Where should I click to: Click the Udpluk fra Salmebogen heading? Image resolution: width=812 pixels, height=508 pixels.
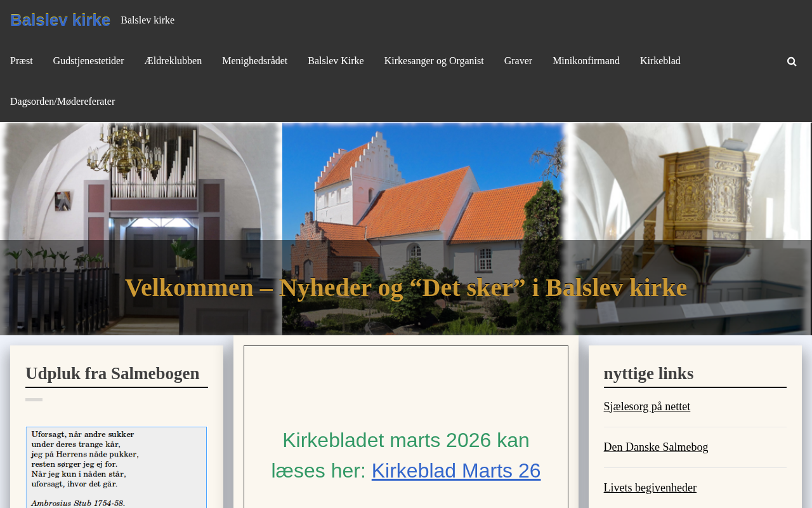point(112,373)
